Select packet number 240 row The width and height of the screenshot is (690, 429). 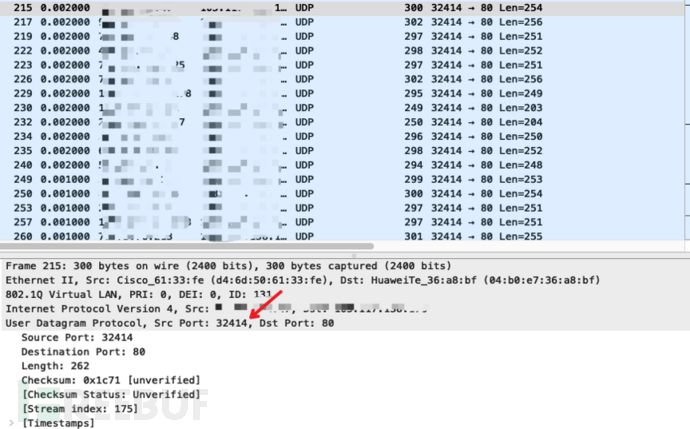click(342, 165)
